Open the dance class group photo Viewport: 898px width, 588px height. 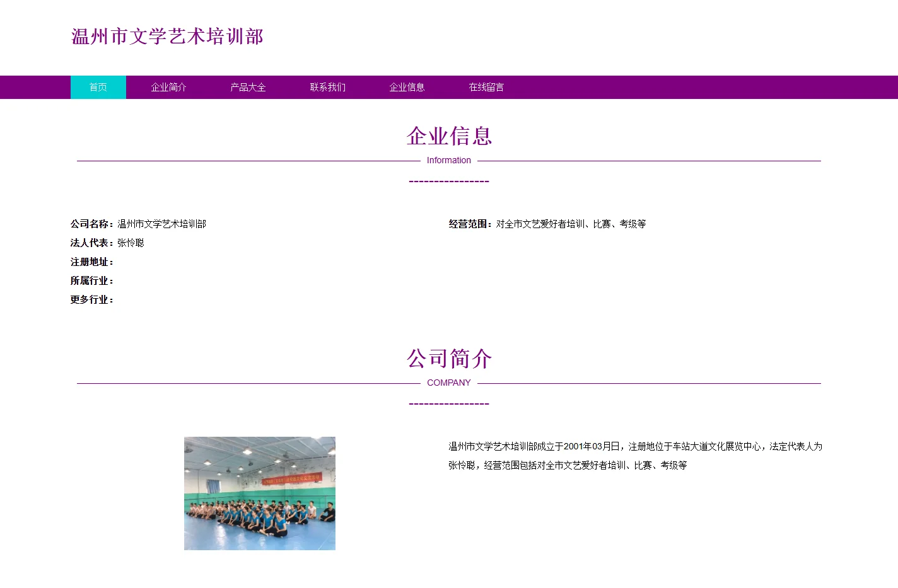260,493
